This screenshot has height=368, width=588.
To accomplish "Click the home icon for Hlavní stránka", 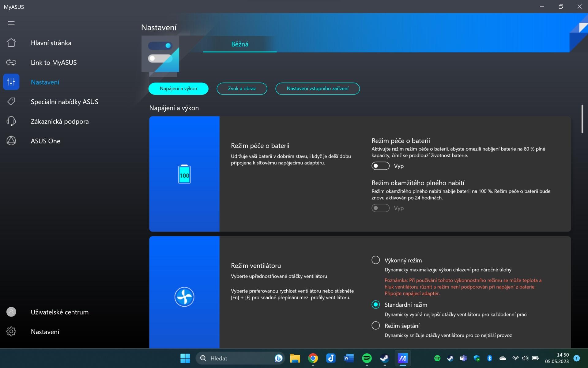I will [x=11, y=43].
